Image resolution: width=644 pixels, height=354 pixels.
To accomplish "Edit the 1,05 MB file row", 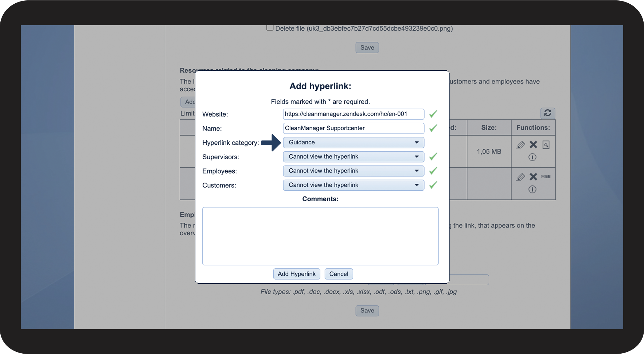I will (520, 145).
